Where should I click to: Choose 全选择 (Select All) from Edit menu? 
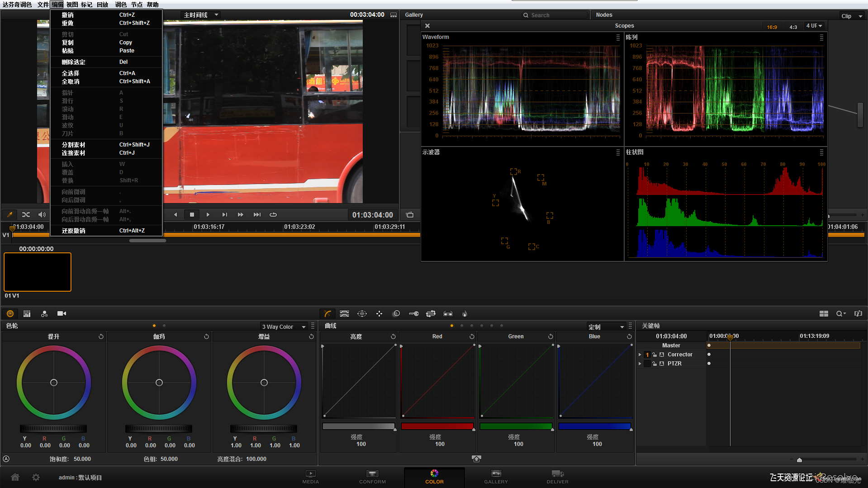71,73
